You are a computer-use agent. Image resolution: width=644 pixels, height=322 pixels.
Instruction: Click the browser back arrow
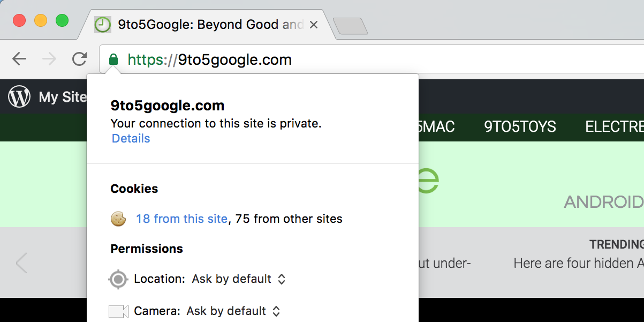tap(19, 59)
